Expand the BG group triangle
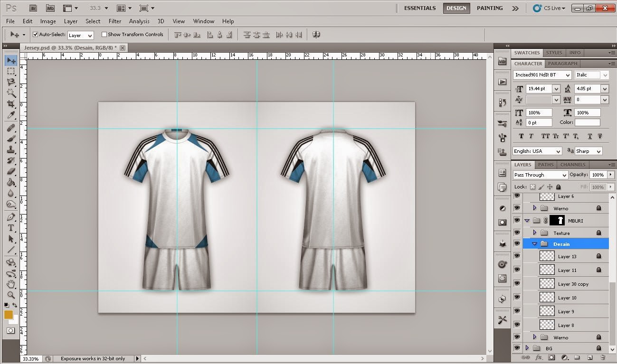Screen dimensions: 617x364 (527, 348)
